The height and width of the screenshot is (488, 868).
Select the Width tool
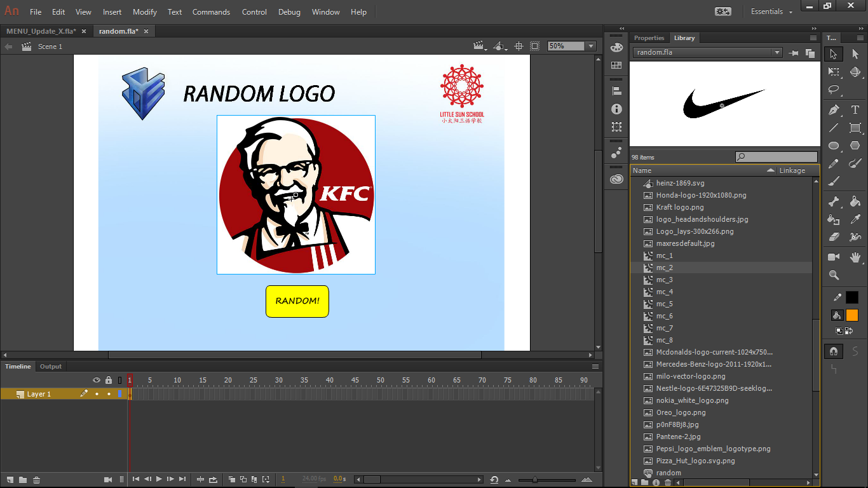coord(855,238)
